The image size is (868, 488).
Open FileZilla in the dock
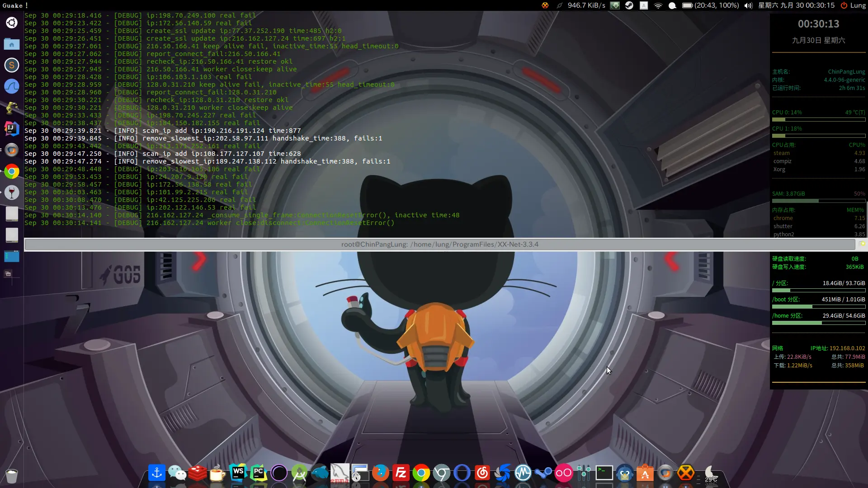401,473
